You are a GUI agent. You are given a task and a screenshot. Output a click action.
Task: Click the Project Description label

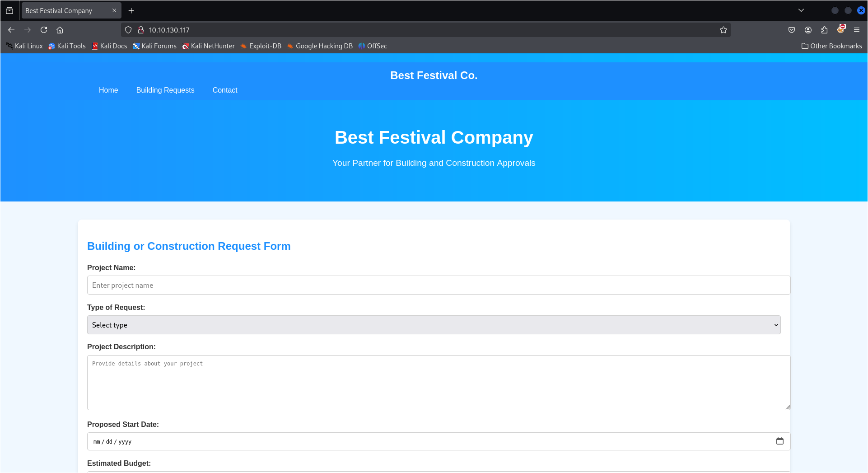tap(121, 347)
